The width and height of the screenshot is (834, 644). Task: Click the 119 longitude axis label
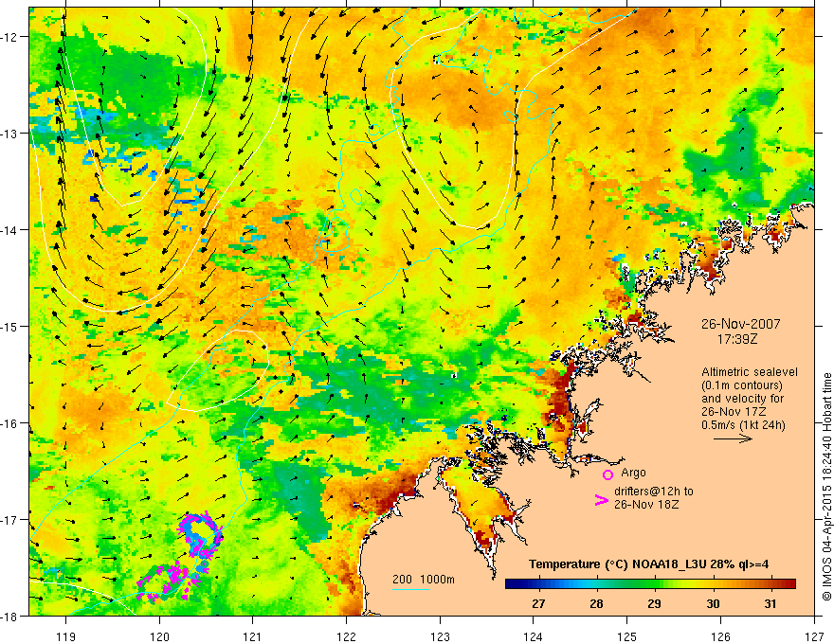pos(66,637)
